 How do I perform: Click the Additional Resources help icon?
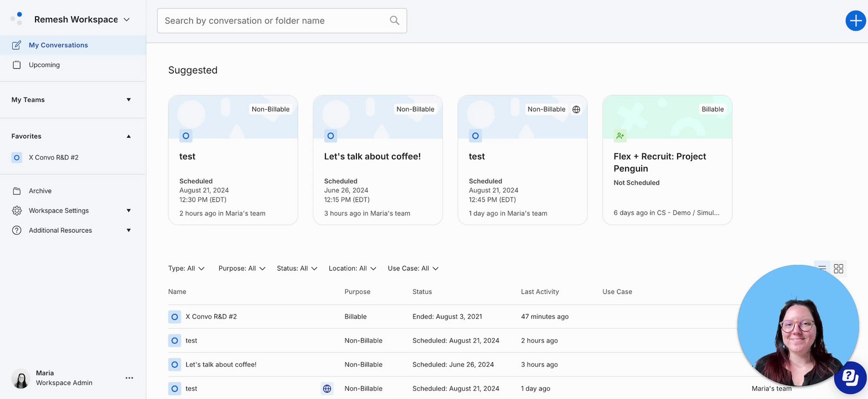tap(17, 231)
